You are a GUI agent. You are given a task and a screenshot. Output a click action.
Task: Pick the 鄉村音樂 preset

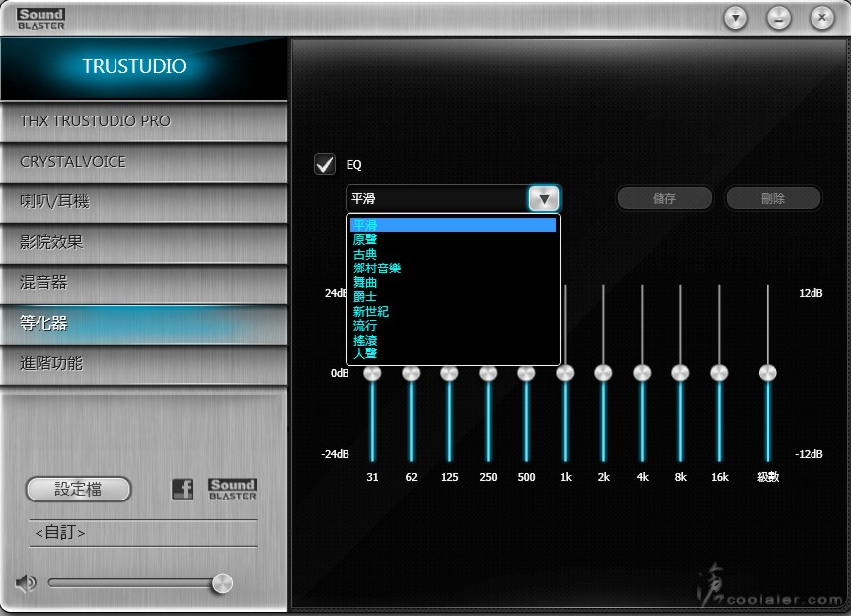point(453,269)
